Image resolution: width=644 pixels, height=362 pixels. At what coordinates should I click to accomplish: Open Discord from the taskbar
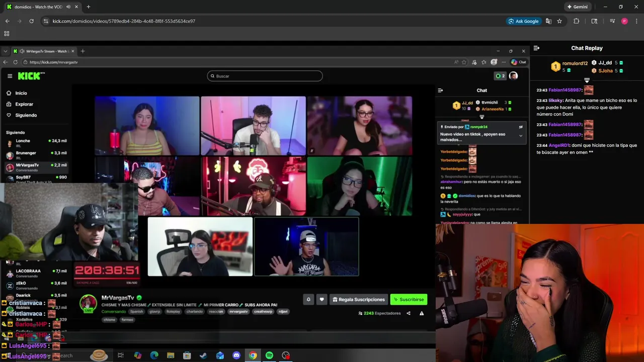236,355
